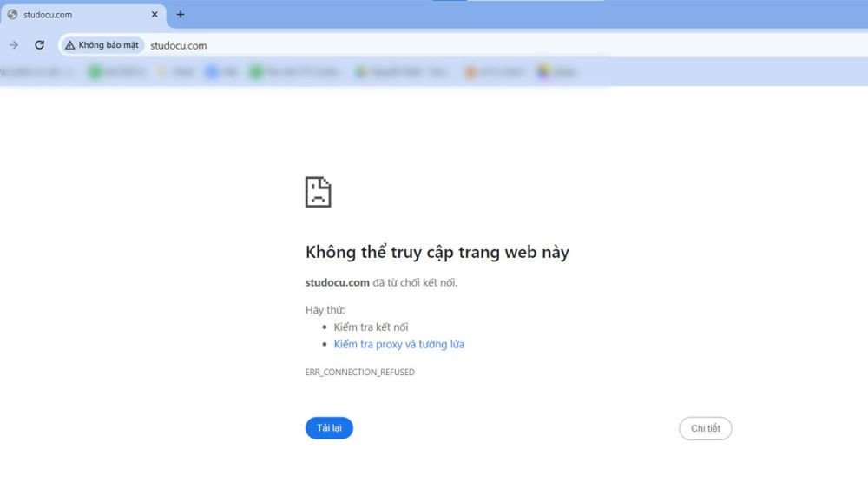
Task: Select the studocu.com tab
Action: pos(83,15)
